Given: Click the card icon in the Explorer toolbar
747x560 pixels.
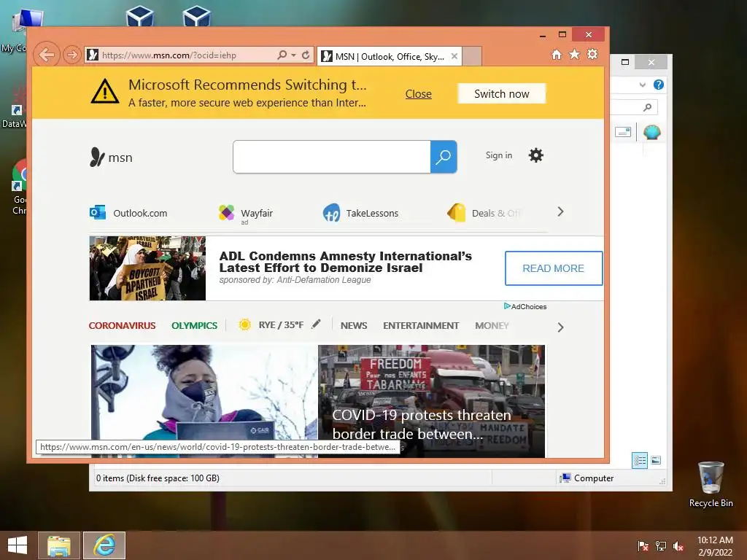Looking at the screenshot, I should pos(623,132).
